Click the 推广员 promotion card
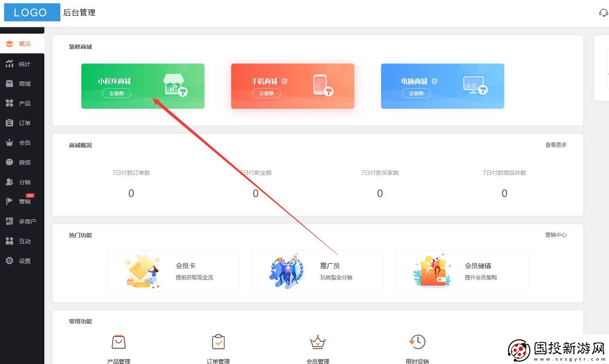The width and height of the screenshot is (609, 364). [x=317, y=271]
